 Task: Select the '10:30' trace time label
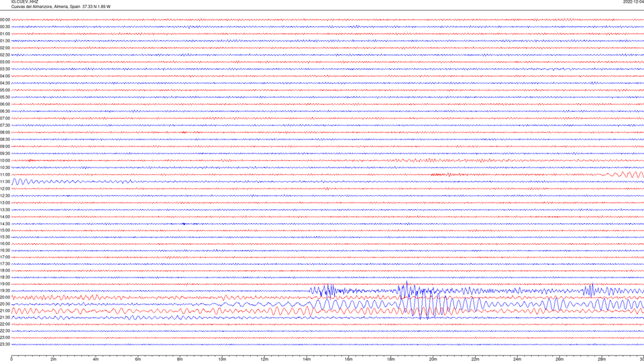click(x=5, y=168)
